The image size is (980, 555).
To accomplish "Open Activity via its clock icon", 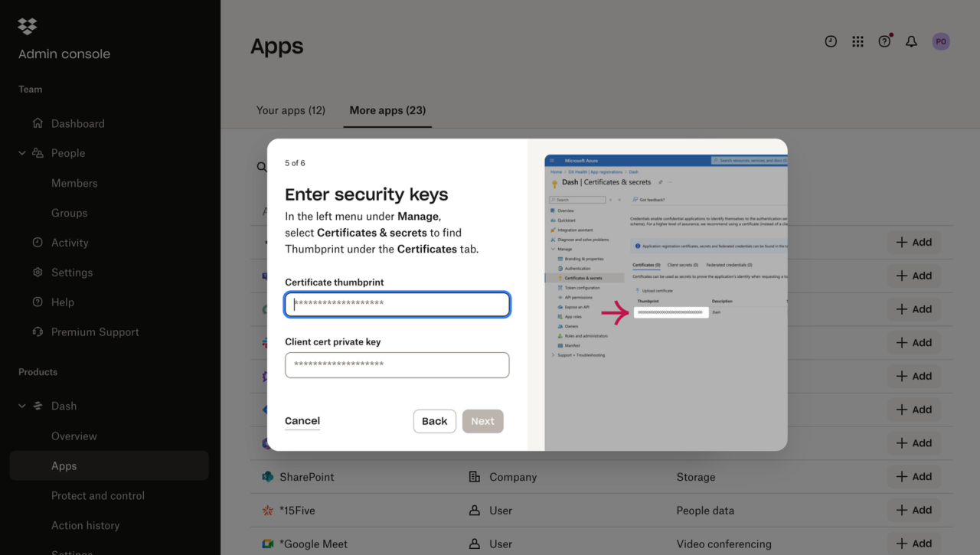I will click(x=37, y=243).
